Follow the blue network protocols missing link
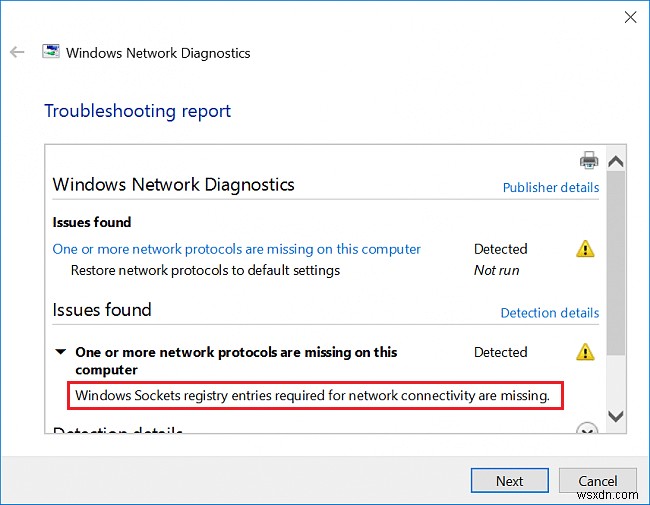 [x=236, y=249]
